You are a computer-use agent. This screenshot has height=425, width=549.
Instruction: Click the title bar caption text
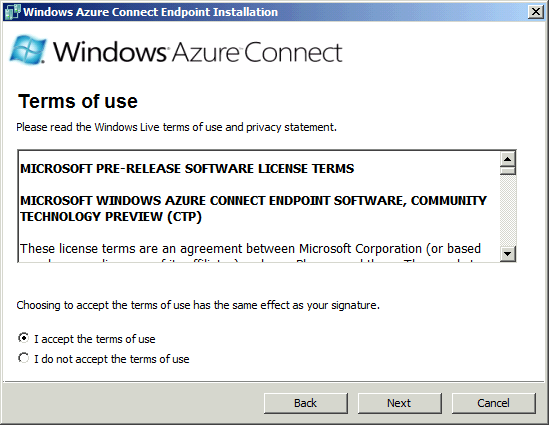(x=151, y=12)
